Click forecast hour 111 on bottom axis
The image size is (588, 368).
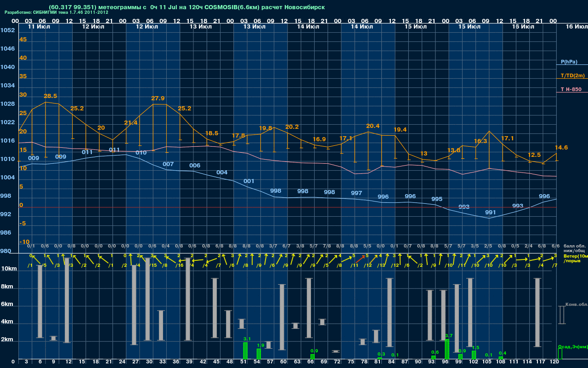tap(514, 362)
